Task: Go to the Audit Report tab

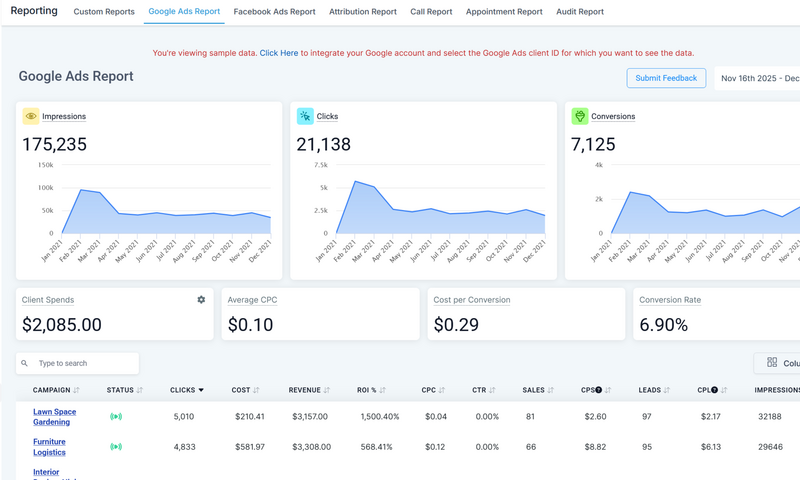Action: tap(579, 12)
